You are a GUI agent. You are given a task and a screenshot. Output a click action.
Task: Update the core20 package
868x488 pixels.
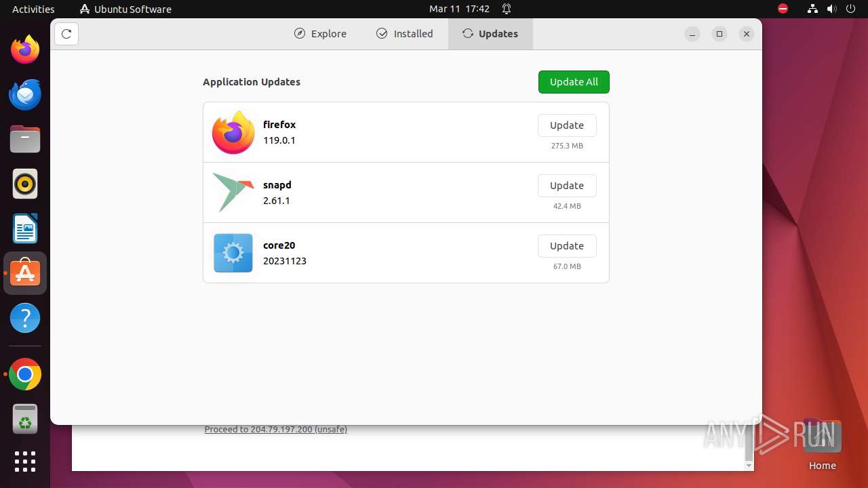tap(567, 246)
